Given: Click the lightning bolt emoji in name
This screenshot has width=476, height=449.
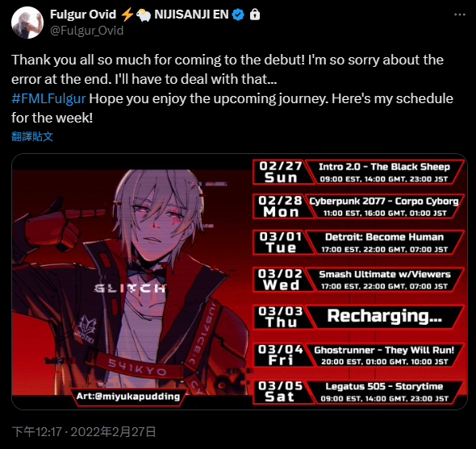Looking at the screenshot, I should (127, 15).
